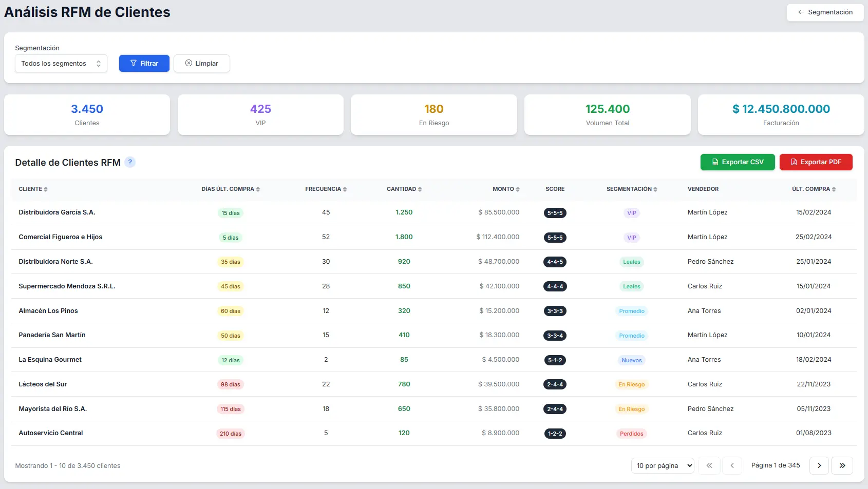Click the Perdidos badge for Autoservicio Central
Viewport: 868px width, 489px height.
tap(631, 434)
